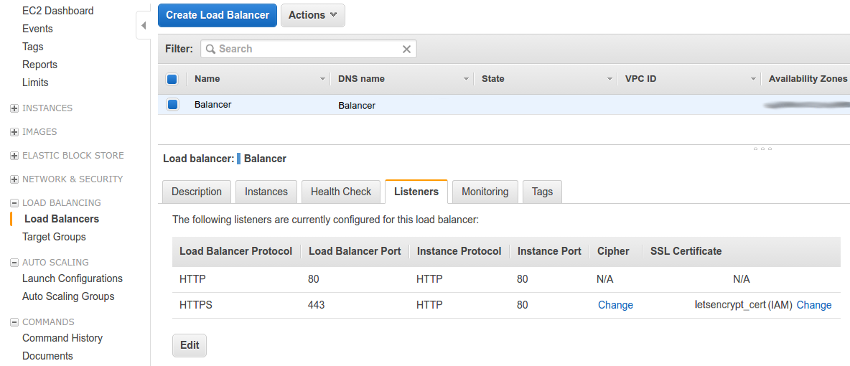The image size is (850, 366).
Task: Open Reports in the sidebar
Action: [x=40, y=65]
